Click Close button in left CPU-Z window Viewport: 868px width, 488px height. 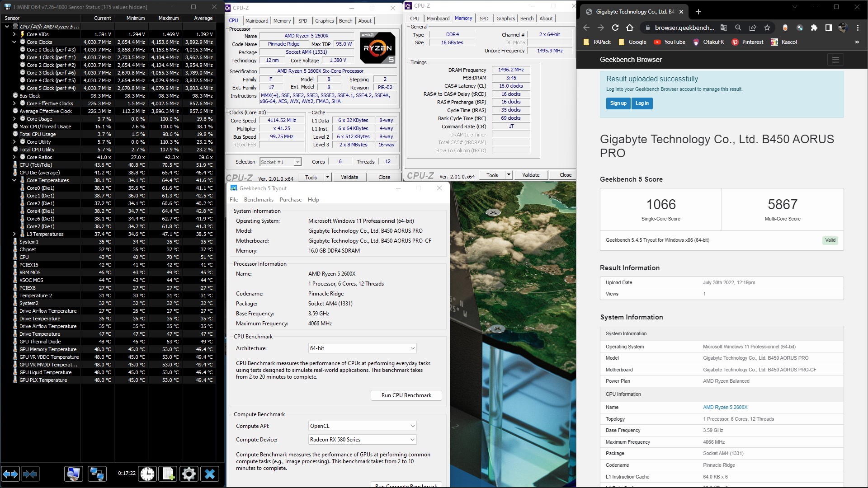(x=384, y=177)
